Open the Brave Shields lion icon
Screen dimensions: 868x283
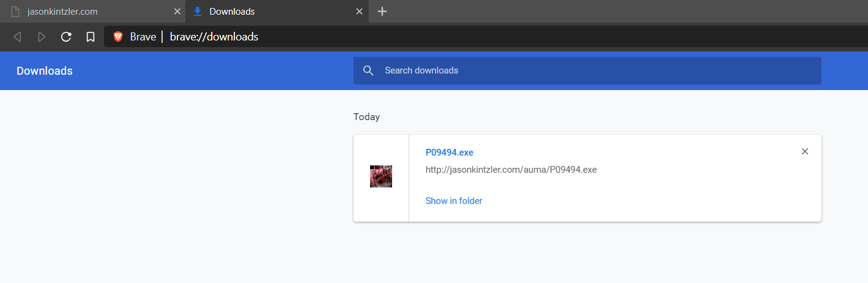point(118,37)
